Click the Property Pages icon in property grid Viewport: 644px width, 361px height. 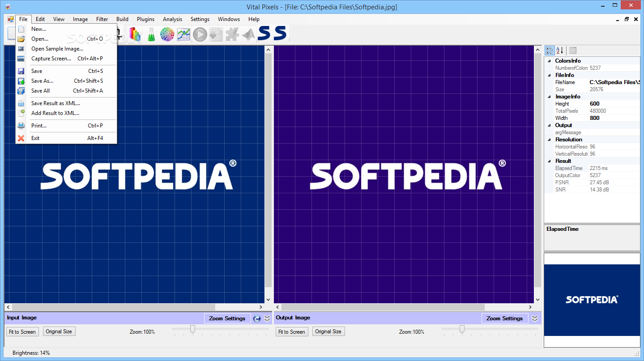(572, 51)
